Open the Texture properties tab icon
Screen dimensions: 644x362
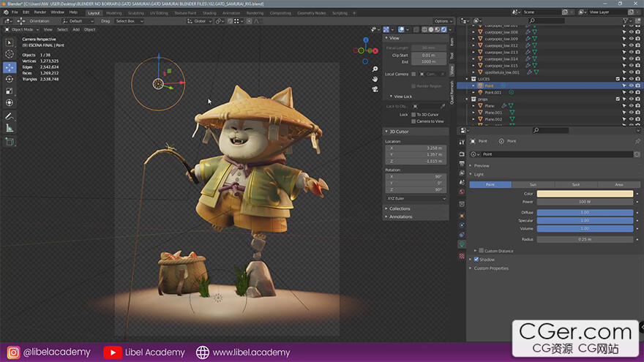pos(462,256)
